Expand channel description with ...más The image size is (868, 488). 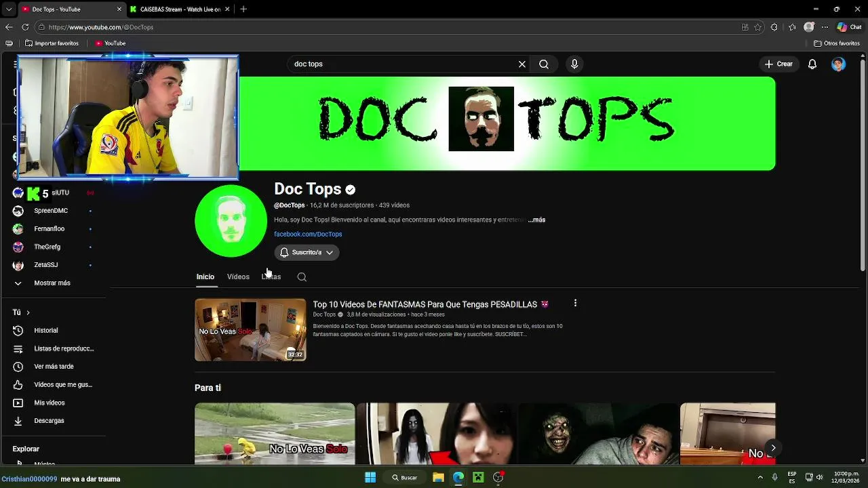coord(536,220)
